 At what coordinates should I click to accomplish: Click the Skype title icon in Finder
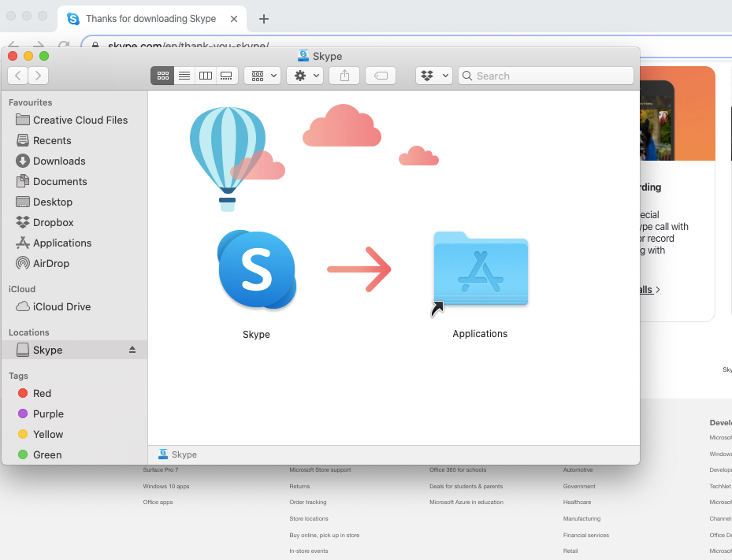[303, 56]
